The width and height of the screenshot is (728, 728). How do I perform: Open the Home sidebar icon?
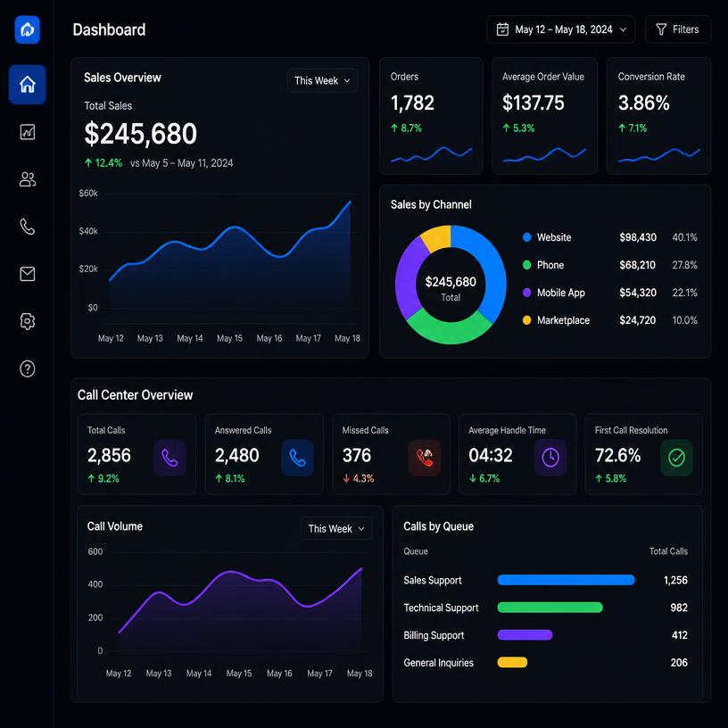[x=28, y=85]
